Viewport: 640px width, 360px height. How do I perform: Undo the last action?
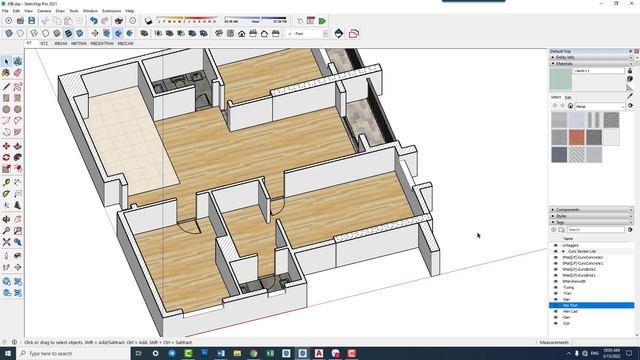coord(93,21)
